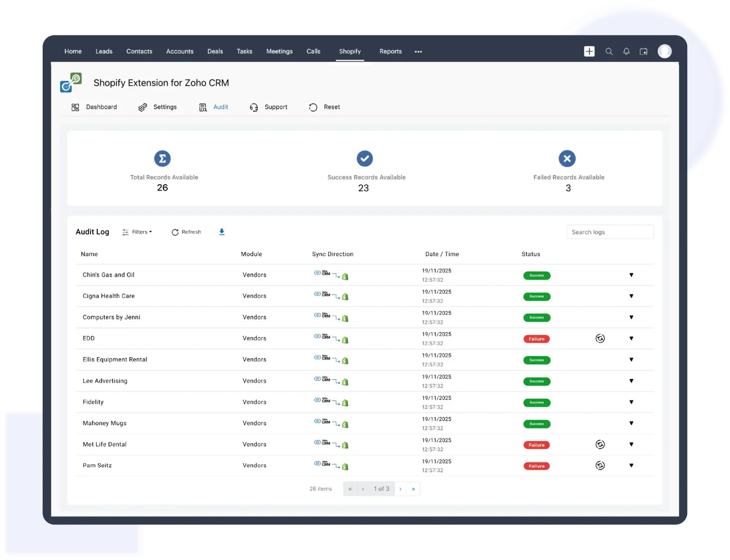Viewport: 730px width, 560px height.
Task: Click the Sync Direction column header
Action: [333, 254]
